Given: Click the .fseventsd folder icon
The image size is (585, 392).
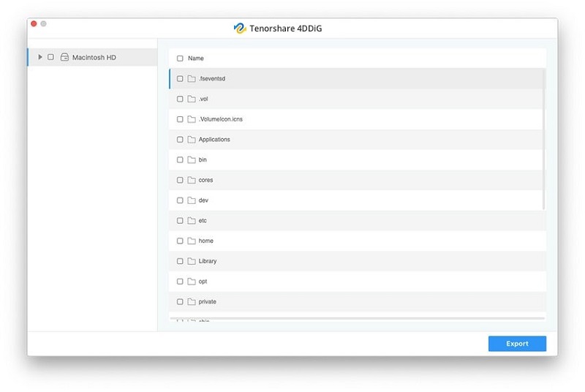Looking at the screenshot, I should (x=191, y=78).
